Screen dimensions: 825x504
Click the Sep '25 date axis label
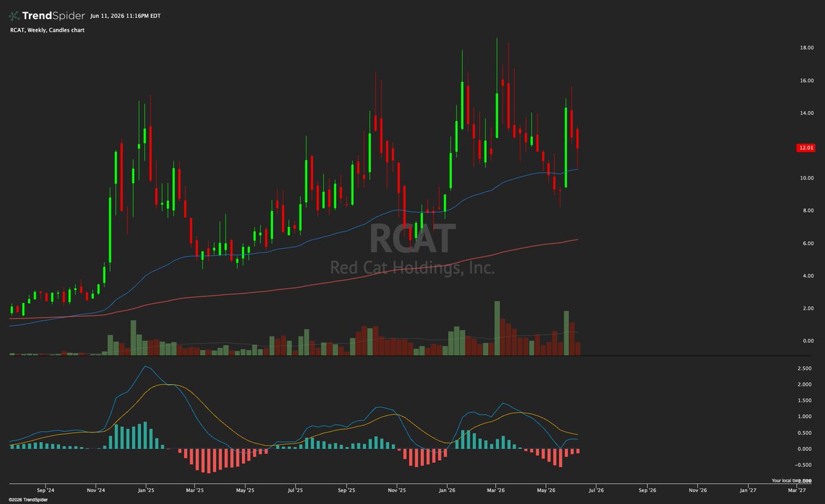pyautogui.click(x=346, y=491)
